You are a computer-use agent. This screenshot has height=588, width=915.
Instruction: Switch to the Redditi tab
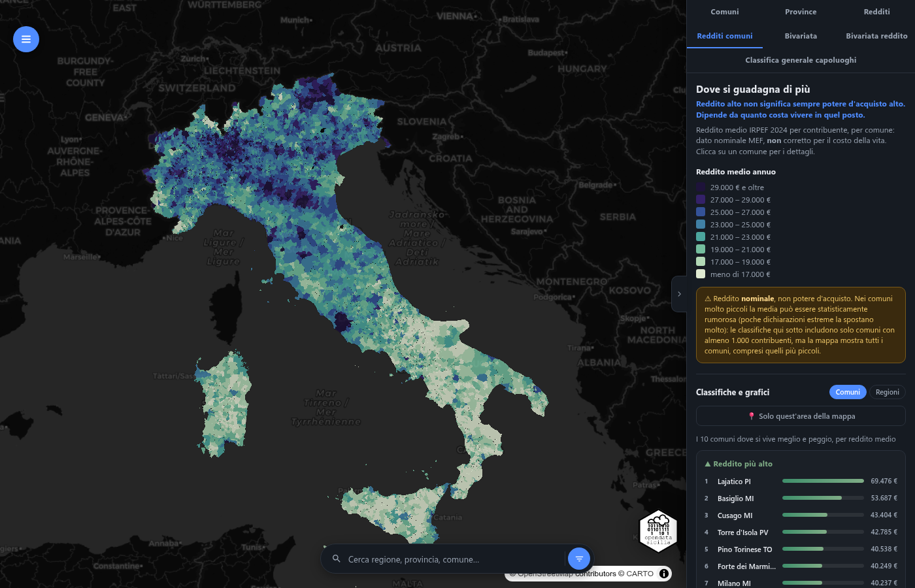876,12
